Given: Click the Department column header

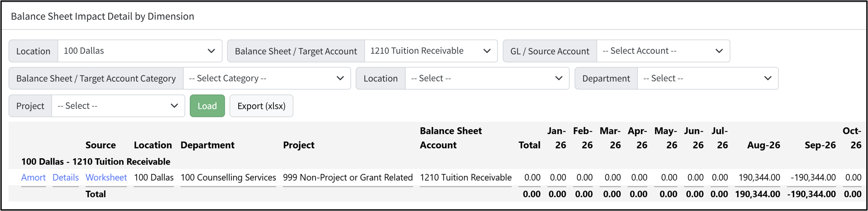Looking at the screenshot, I should point(207,145).
